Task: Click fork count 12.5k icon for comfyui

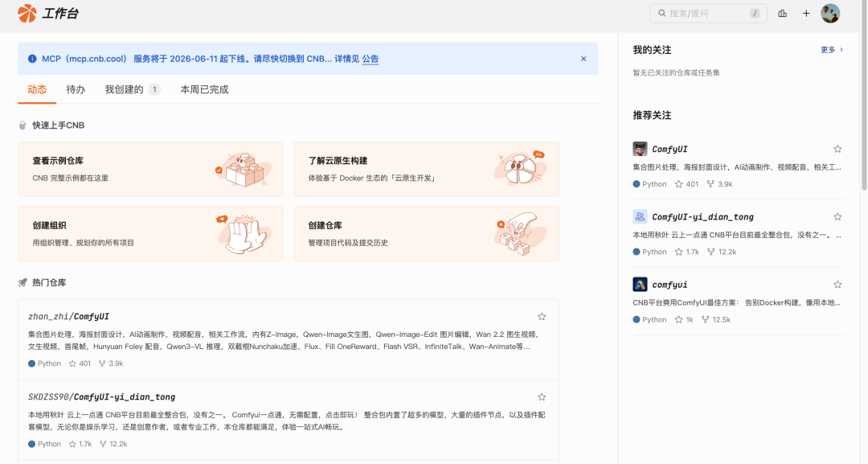Action: (706, 319)
